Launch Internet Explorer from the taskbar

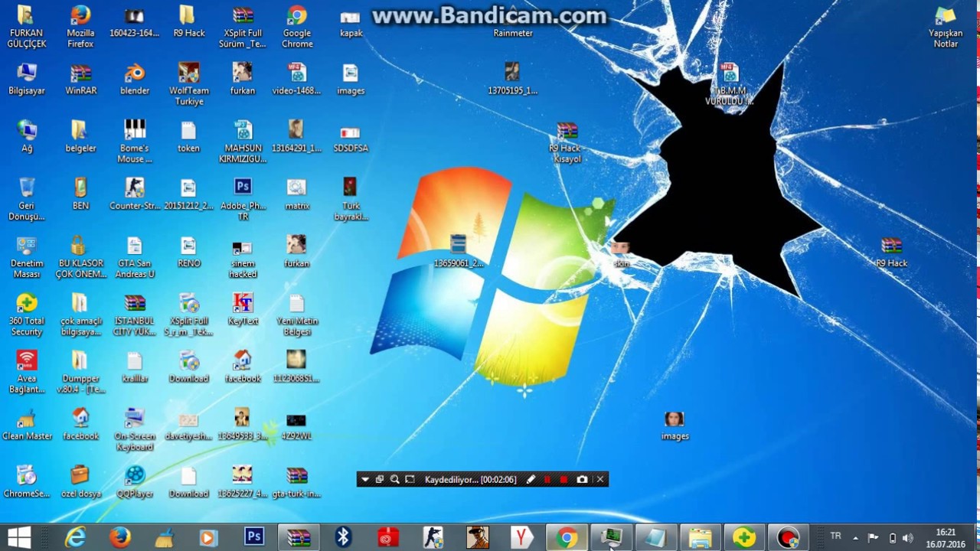coord(75,538)
